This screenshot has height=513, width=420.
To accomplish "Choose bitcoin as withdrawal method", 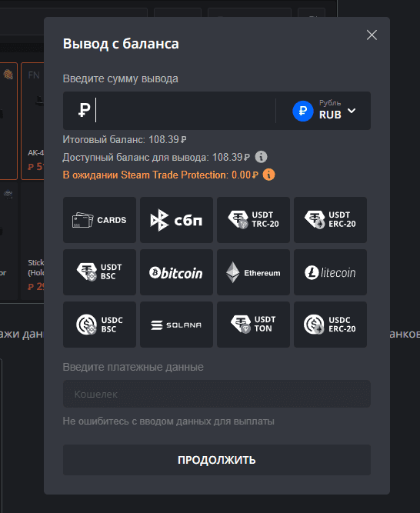I will click(176, 272).
